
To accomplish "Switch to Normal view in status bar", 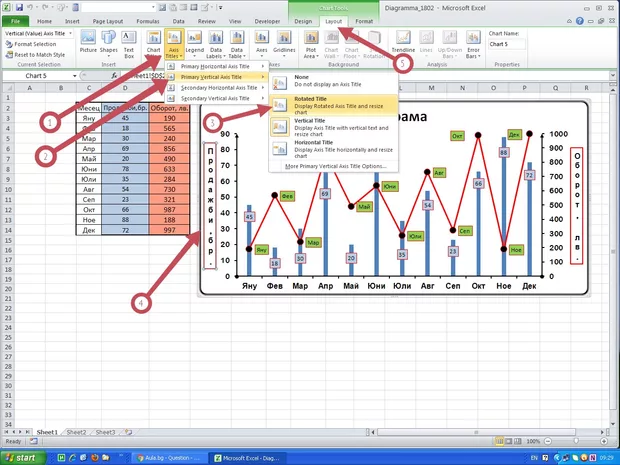I will (500, 441).
